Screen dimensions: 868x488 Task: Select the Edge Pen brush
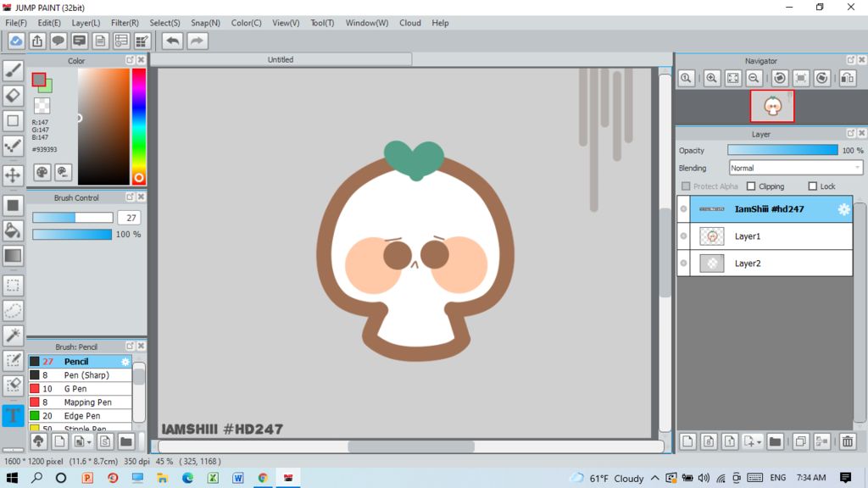tap(81, 416)
